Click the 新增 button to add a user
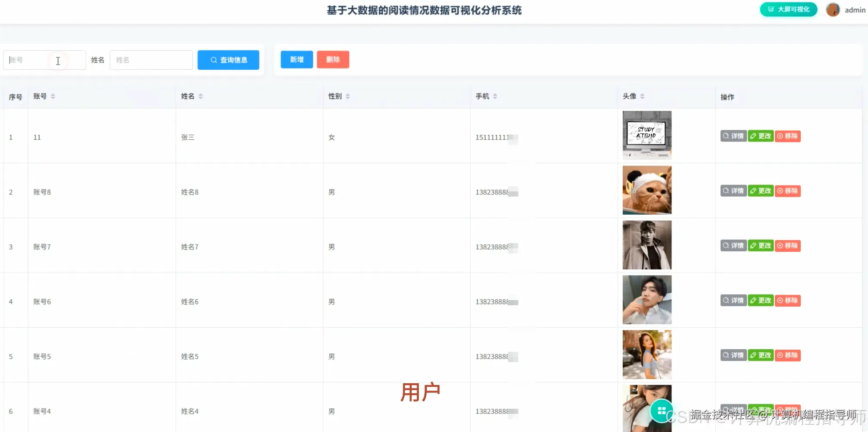This screenshot has height=432, width=868. click(297, 59)
